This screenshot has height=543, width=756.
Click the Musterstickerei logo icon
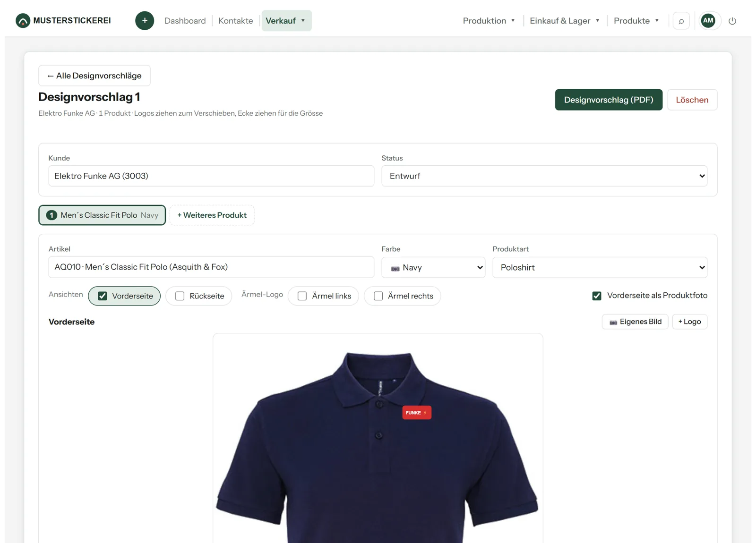[x=23, y=21]
